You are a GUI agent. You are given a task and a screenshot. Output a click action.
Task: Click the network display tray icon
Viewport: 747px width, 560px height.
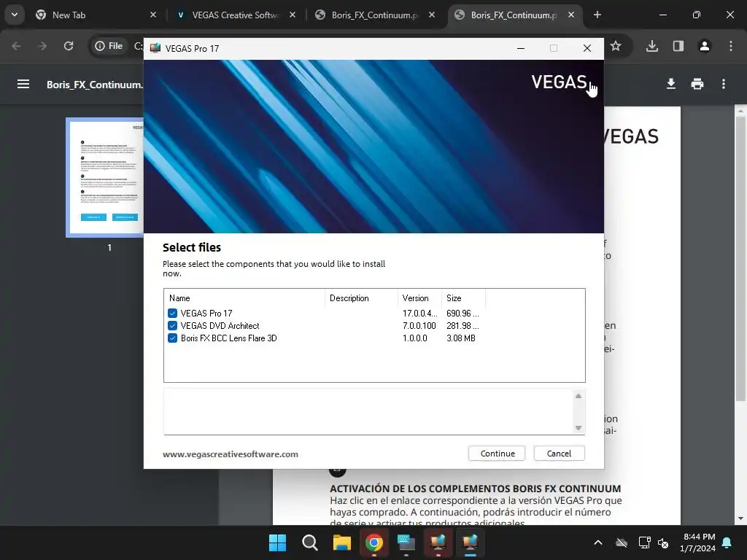[x=645, y=542]
